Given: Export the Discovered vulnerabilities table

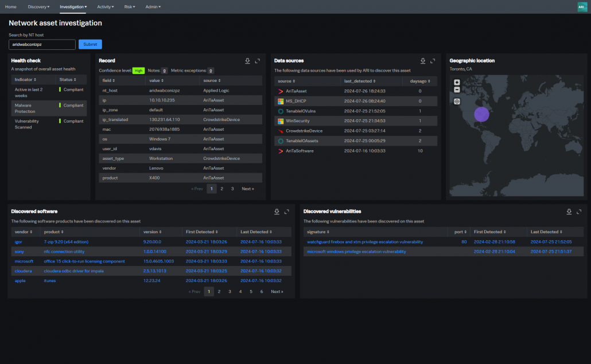Looking at the screenshot, I should 569,212.
